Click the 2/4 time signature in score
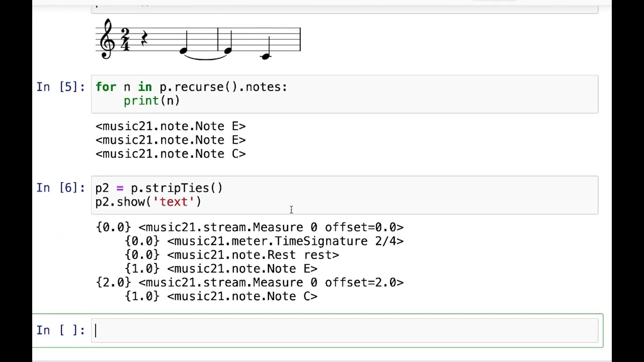The image size is (644, 362). (x=125, y=39)
